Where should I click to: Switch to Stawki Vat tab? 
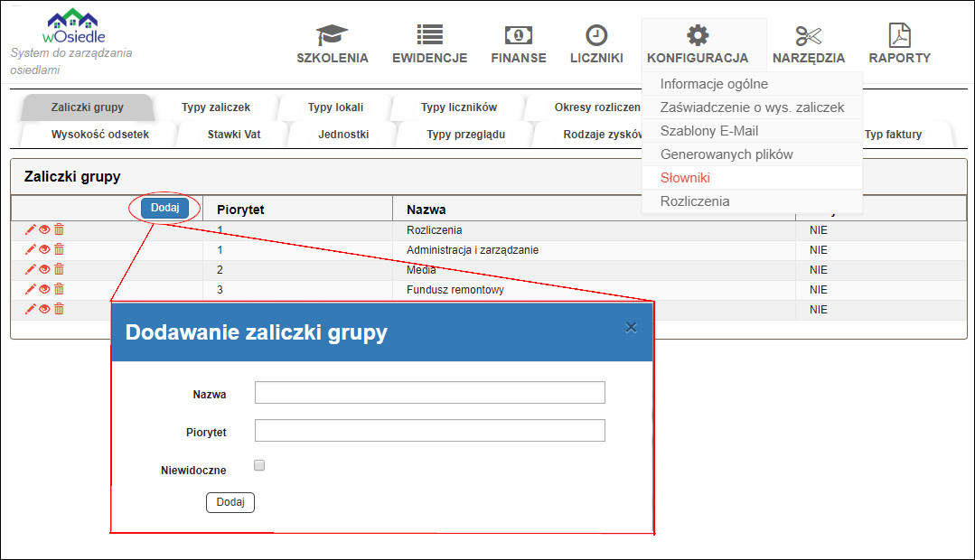pyautogui.click(x=234, y=135)
